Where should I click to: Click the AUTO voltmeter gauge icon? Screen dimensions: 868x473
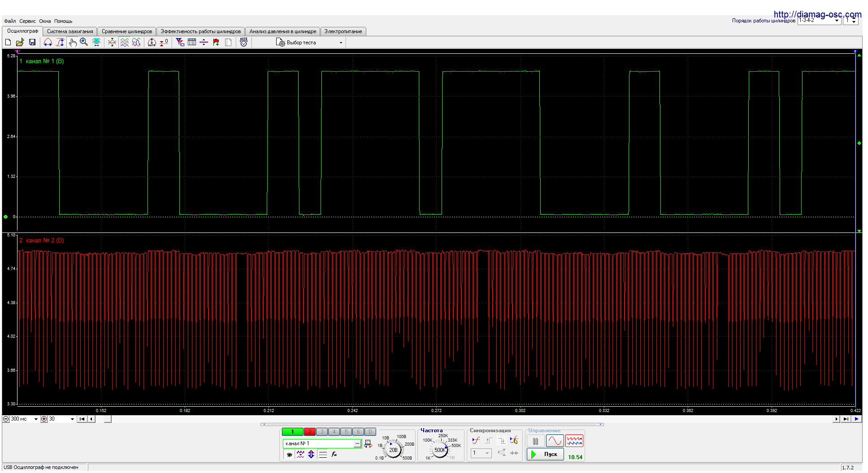pyautogui.click(x=243, y=42)
